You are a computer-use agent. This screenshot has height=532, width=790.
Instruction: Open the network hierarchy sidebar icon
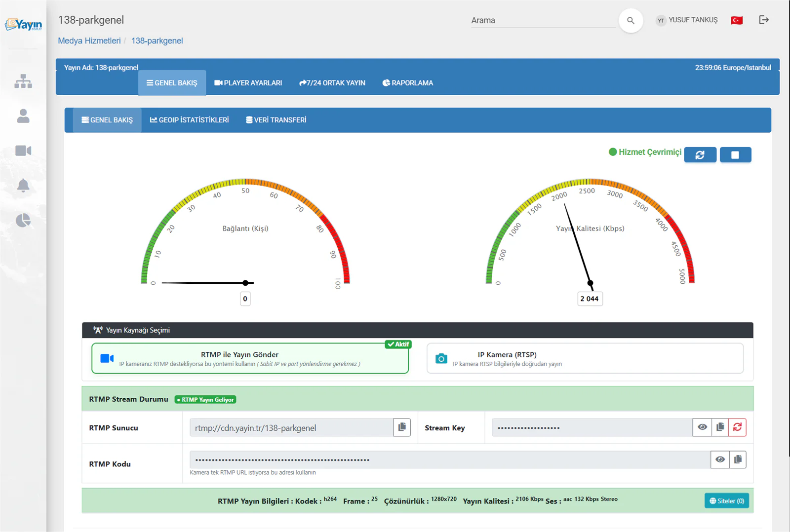[23, 81]
